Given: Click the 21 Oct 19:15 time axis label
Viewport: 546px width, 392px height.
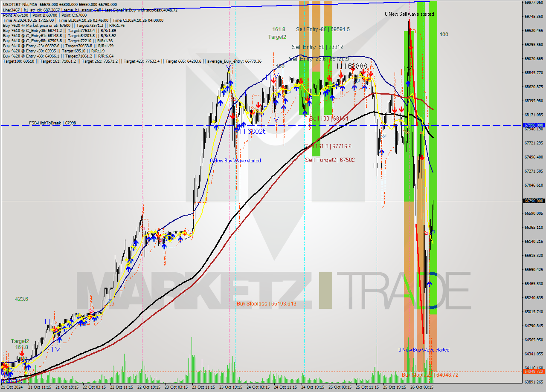Looking at the screenshot, I should [67, 387].
